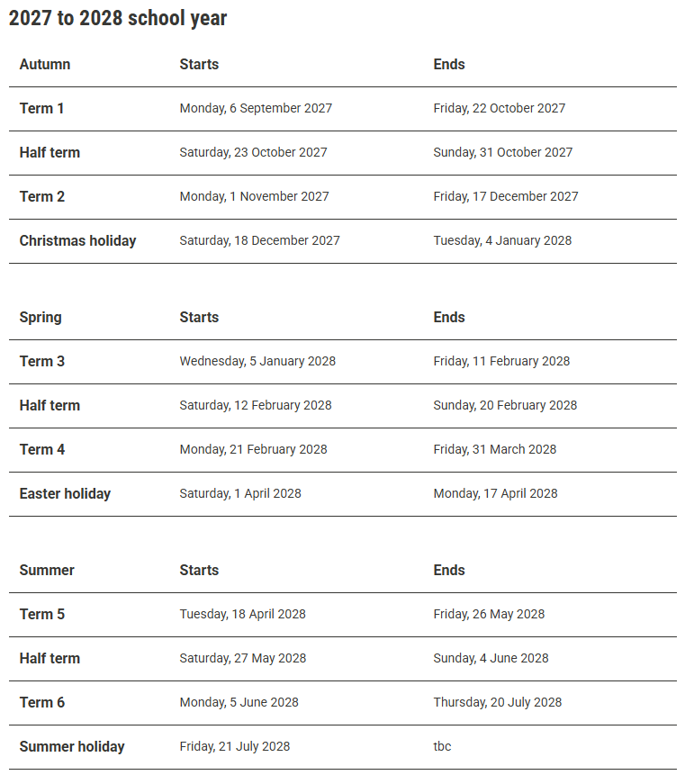Click the tbc end date cell
The width and height of the screenshot is (694, 784).
tap(442, 747)
